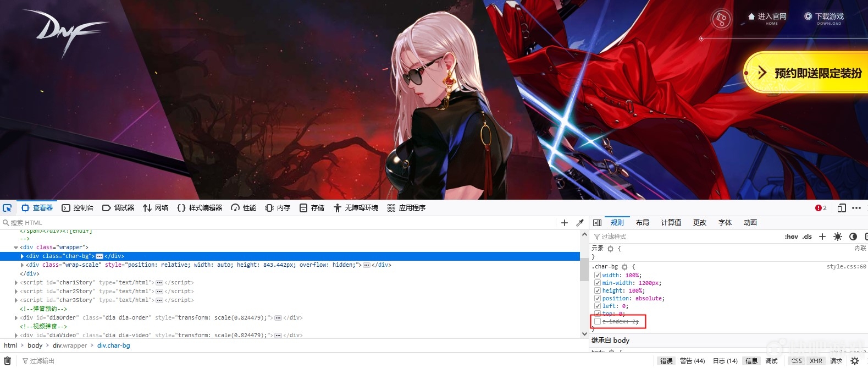Viewport: 868px width, 368px height.
Task: Expand the char3Story script node
Action: click(16, 300)
